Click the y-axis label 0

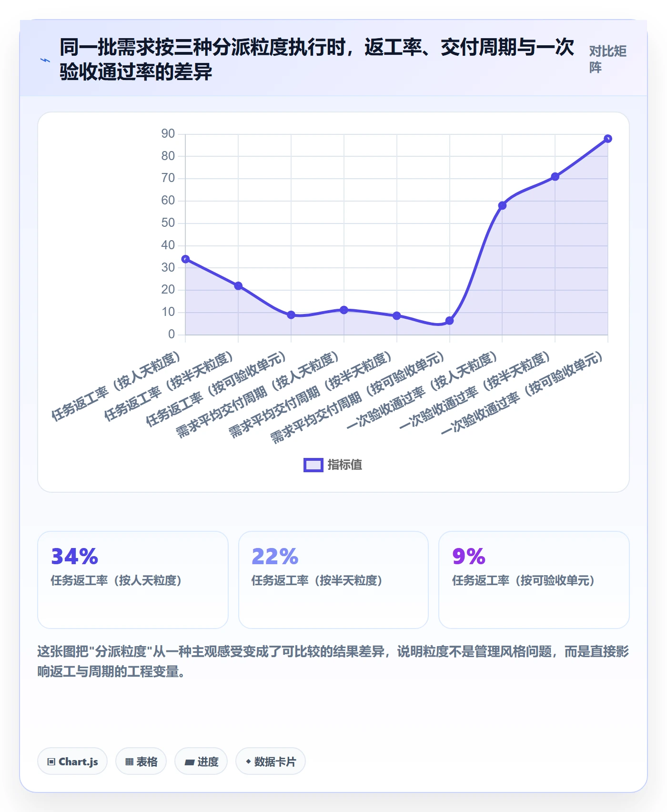(172, 334)
